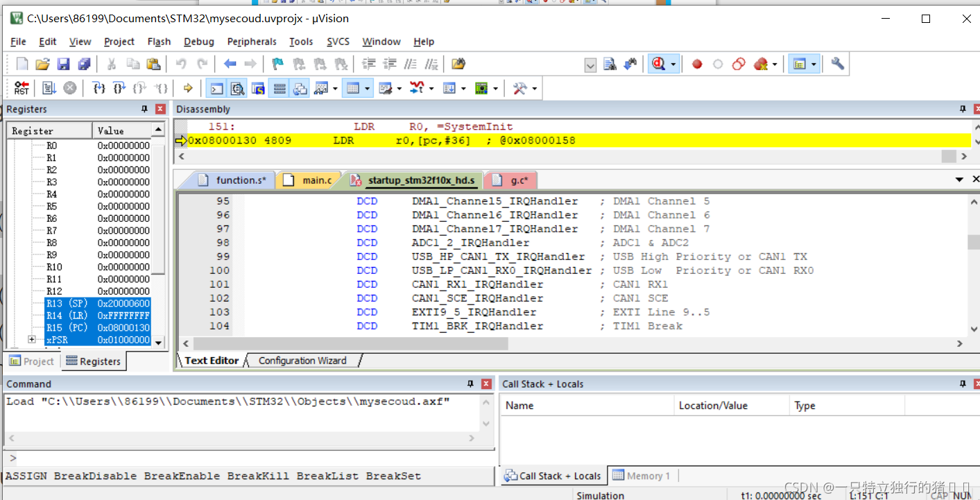
Task: Toggle the Watch Windows toolbar button
Action: (x=320, y=88)
